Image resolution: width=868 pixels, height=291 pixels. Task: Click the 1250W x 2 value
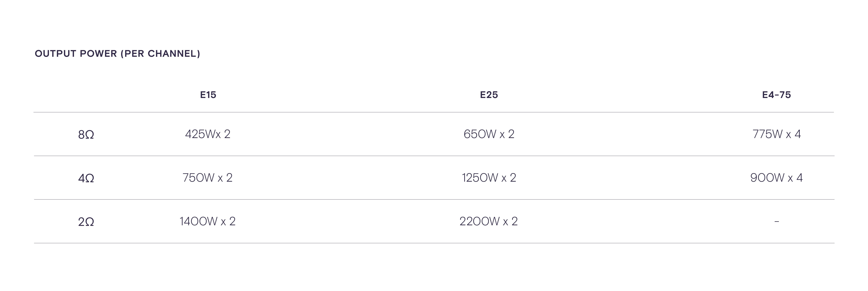(x=489, y=178)
